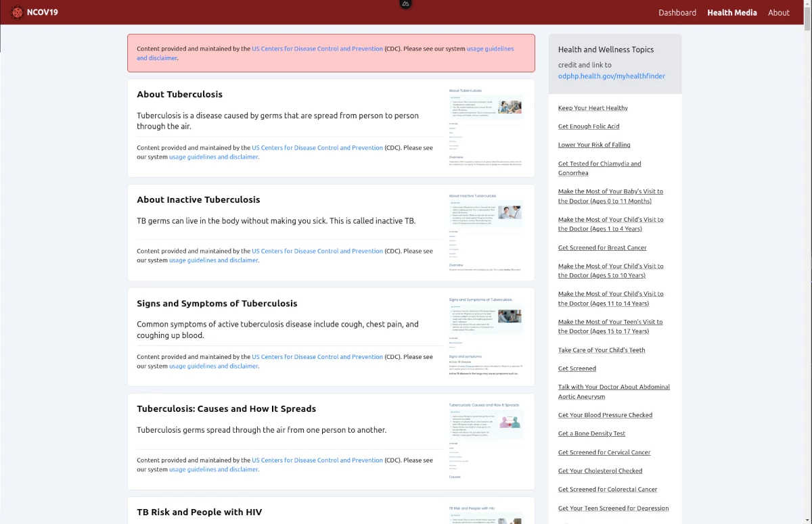
Task: Click the CDC link in About Tuberculosis card
Action: 317,147
